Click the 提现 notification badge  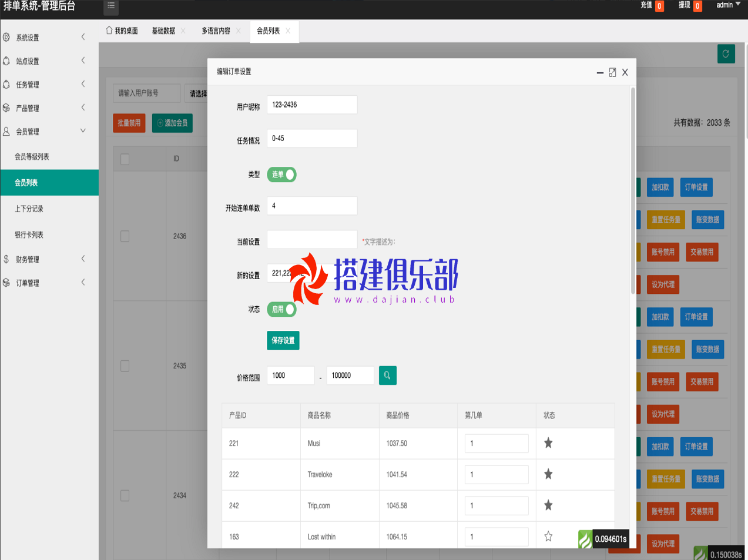tap(697, 6)
